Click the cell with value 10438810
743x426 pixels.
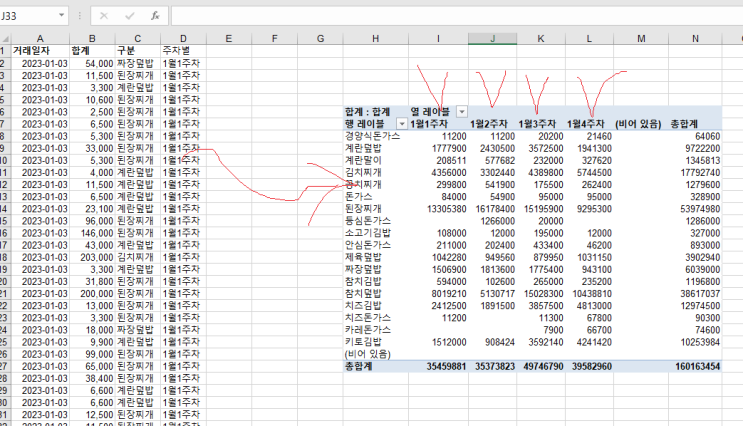592,294
